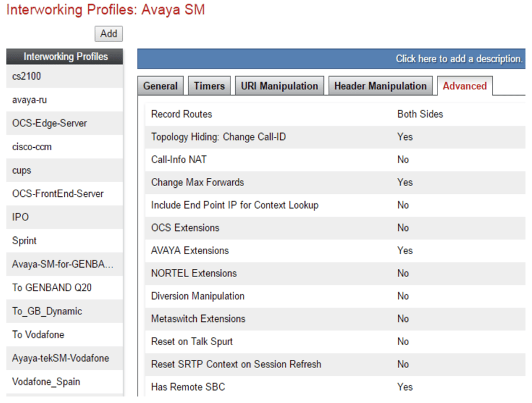Click the NORTEL Extensions label
The height and width of the screenshot is (403, 532).
tap(194, 273)
